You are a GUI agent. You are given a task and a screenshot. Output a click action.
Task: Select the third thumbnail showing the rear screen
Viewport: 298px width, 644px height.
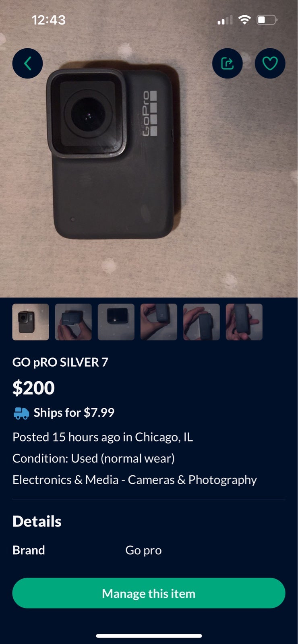pos(116,322)
